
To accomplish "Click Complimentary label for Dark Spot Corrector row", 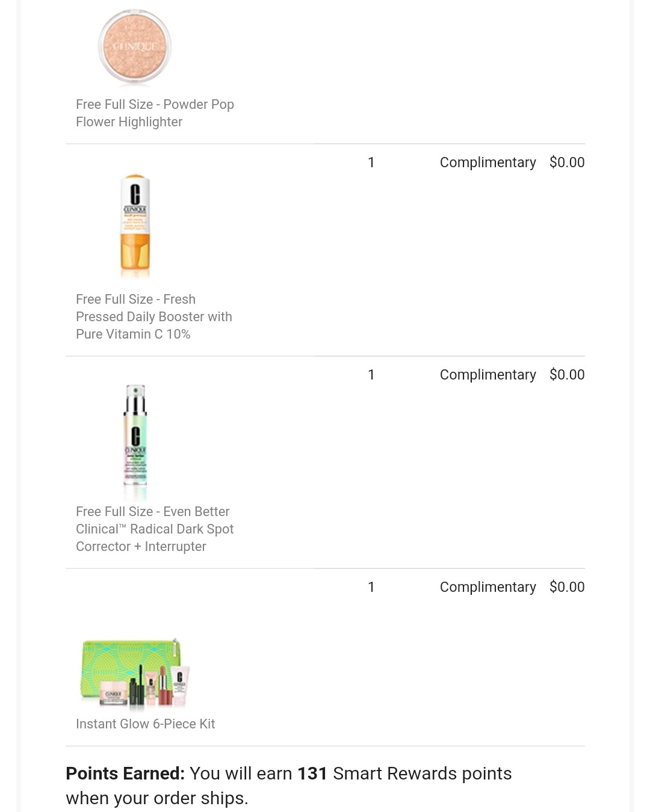I will (487, 375).
